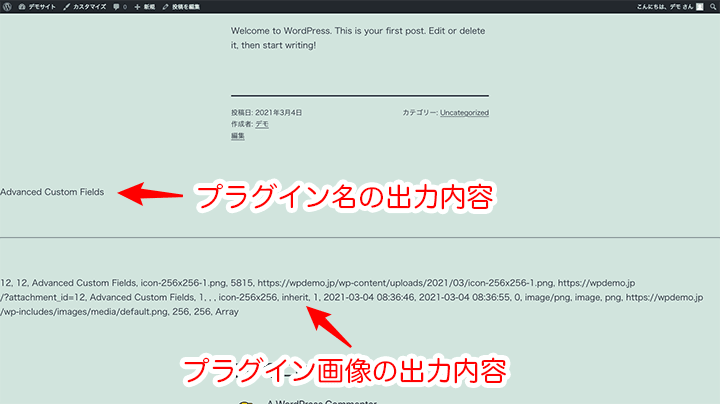
Task: Open the 編集 edit link
Action: click(237, 136)
